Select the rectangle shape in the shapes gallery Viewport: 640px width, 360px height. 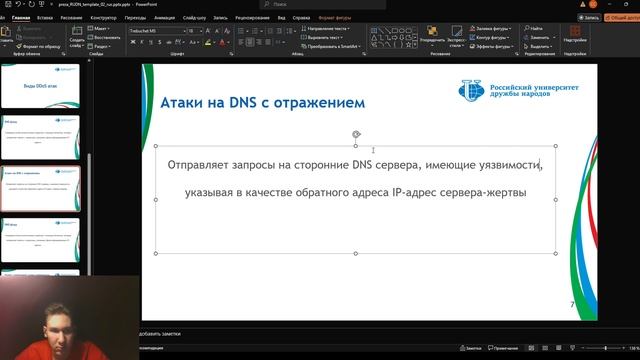(394, 31)
